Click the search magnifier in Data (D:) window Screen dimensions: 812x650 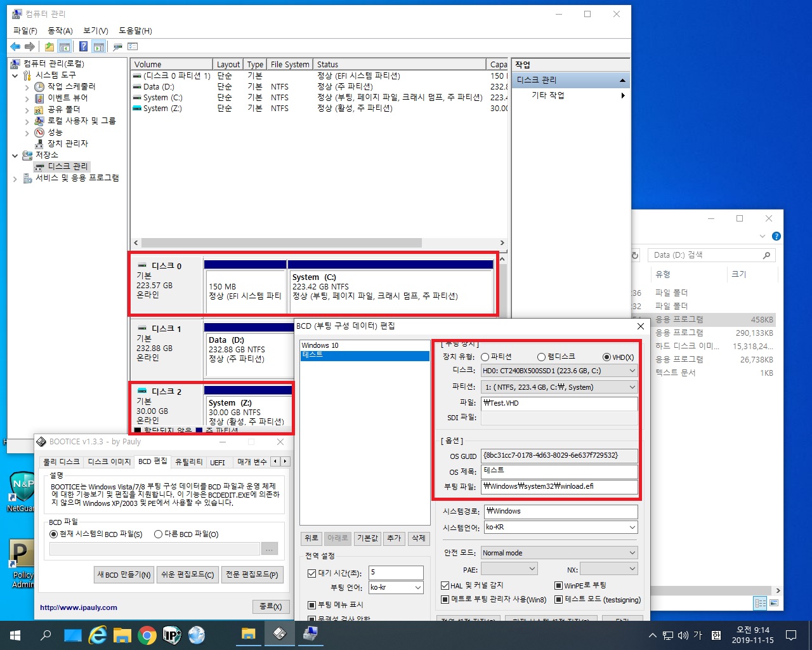[x=766, y=255]
